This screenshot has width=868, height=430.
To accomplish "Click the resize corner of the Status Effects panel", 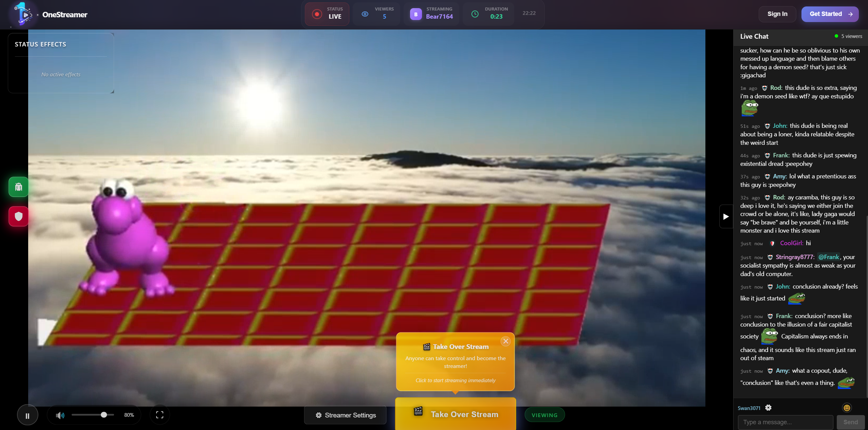I will point(112,91).
